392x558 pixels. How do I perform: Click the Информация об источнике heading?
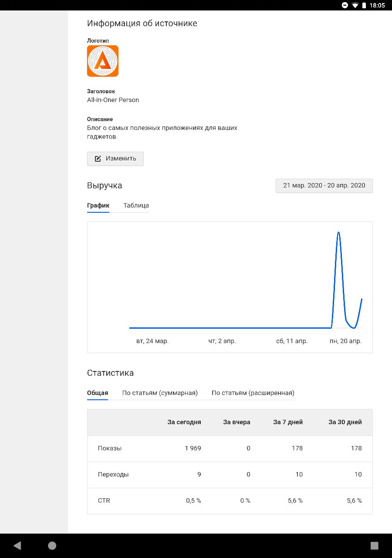[142, 23]
